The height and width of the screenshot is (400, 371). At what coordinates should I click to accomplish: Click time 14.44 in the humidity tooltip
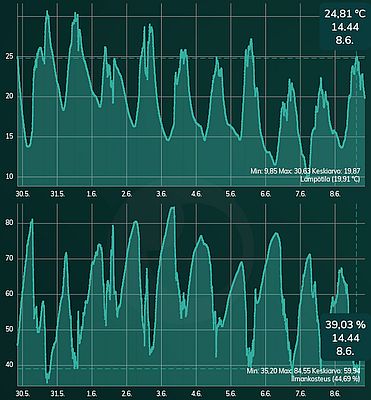345,338
